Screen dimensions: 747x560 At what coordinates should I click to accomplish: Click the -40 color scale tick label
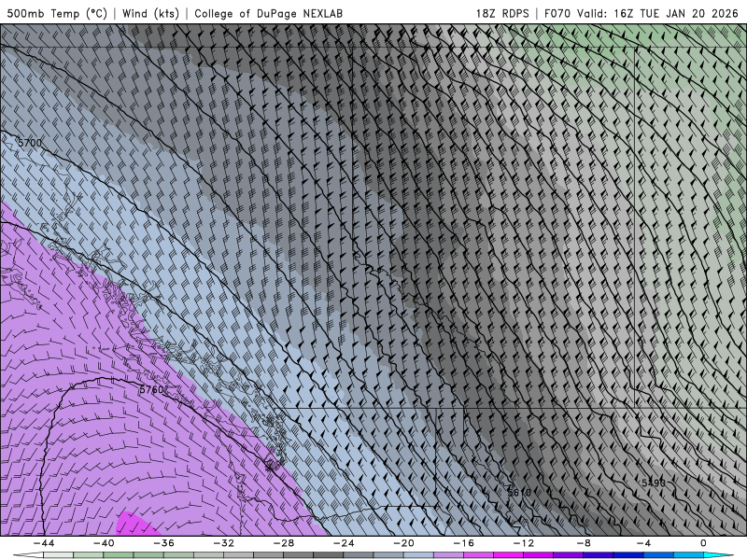point(104,543)
